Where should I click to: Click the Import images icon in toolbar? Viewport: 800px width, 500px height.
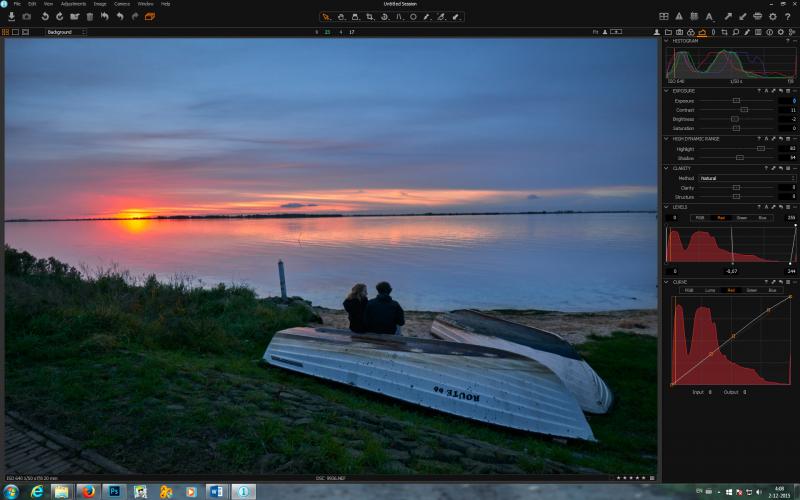click(x=11, y=17)
